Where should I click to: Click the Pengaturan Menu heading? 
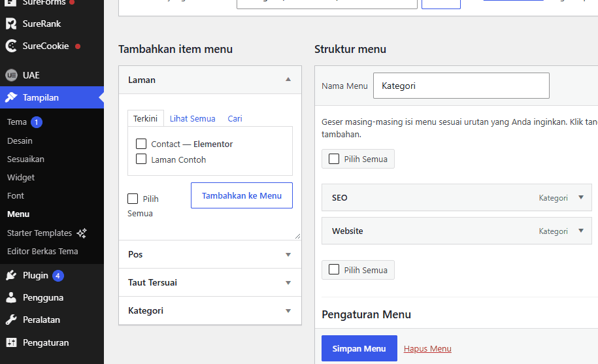click(366, 314)
